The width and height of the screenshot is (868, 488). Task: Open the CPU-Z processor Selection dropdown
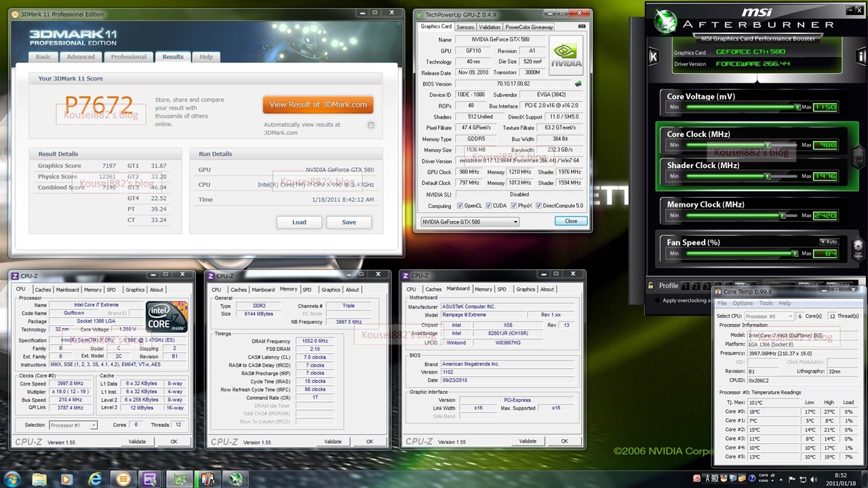coord(73,425)
